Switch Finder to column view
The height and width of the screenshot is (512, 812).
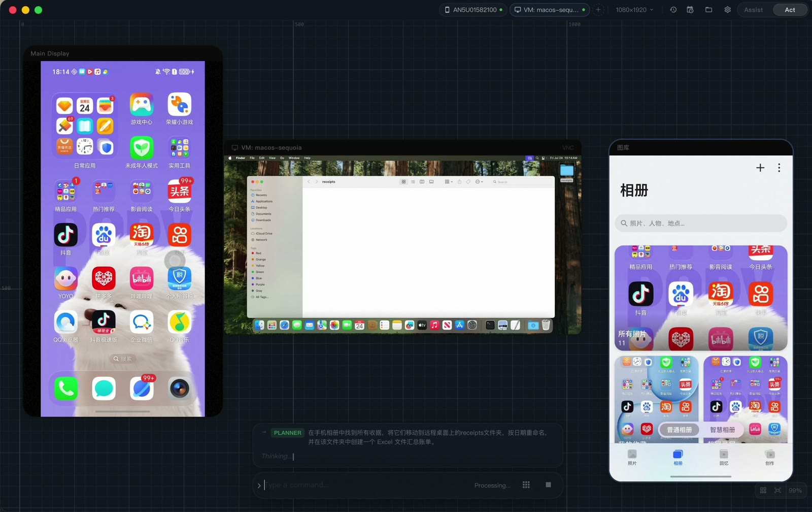(x=422, y=181)
